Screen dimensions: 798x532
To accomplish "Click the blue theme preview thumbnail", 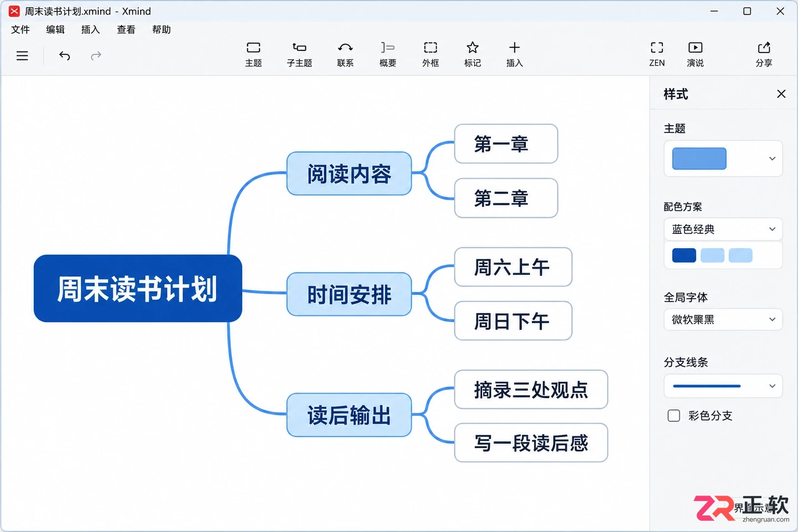I will pyautogui.click(x=699, y=158).
